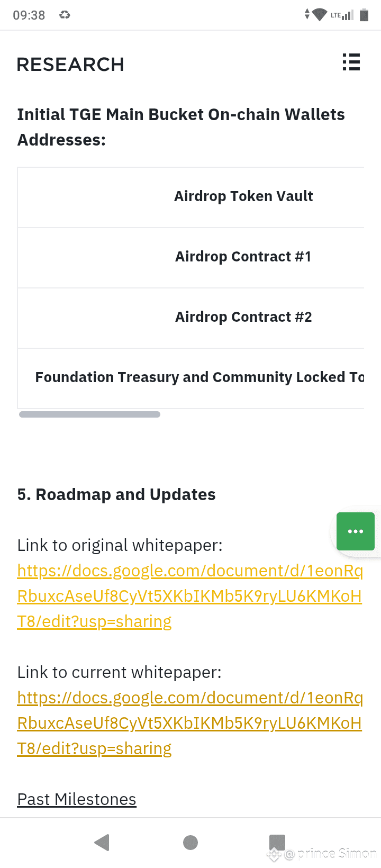Tap the Past Milestones underlined text
Viewport: 381px width, 868px height.
77,799
